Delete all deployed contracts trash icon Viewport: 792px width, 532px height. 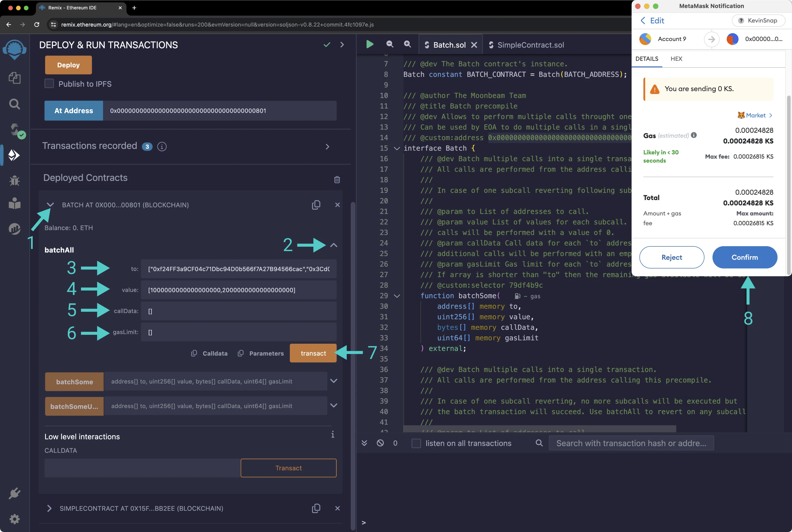[x=337, y=179]
